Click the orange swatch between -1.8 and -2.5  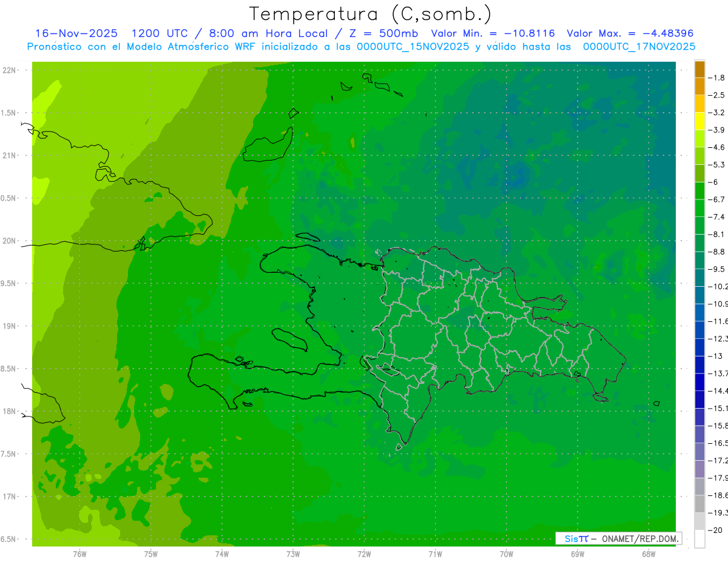699,86
